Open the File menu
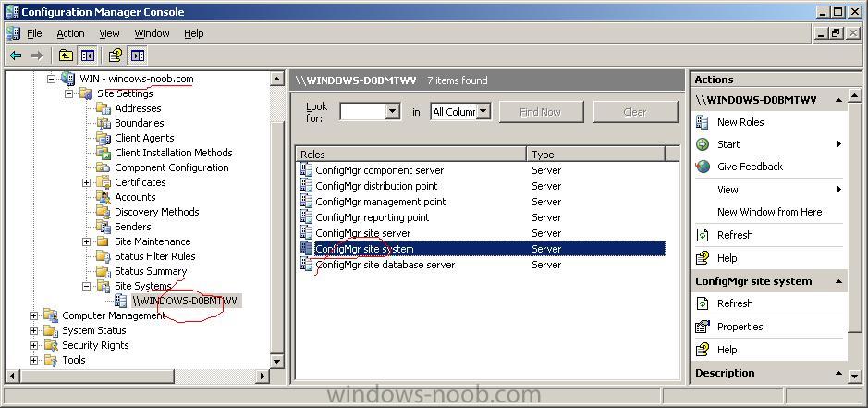 34,34
